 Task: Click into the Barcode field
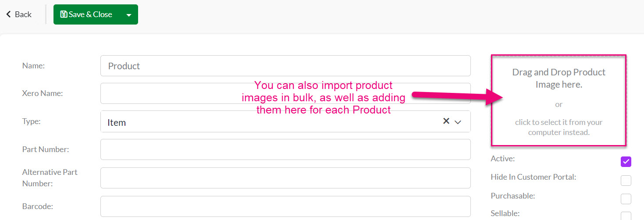tap(285, 206)
